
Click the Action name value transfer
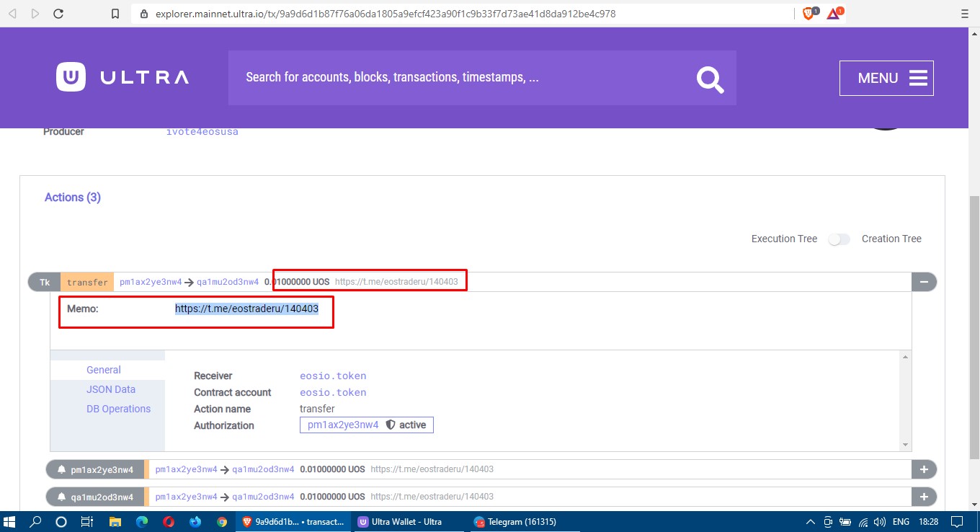[x=317, y=409]
